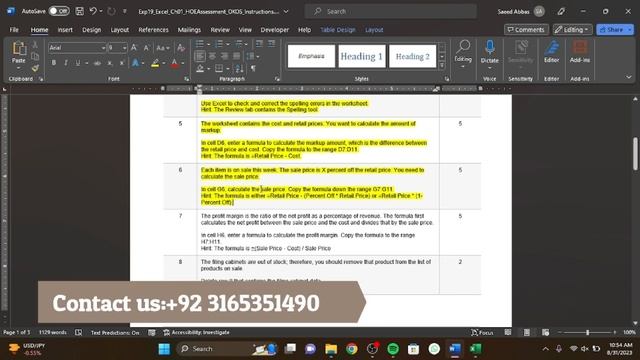Toggle Italic formatting
This screenshot has width=640, height=360.
click(x=65, y=63)
